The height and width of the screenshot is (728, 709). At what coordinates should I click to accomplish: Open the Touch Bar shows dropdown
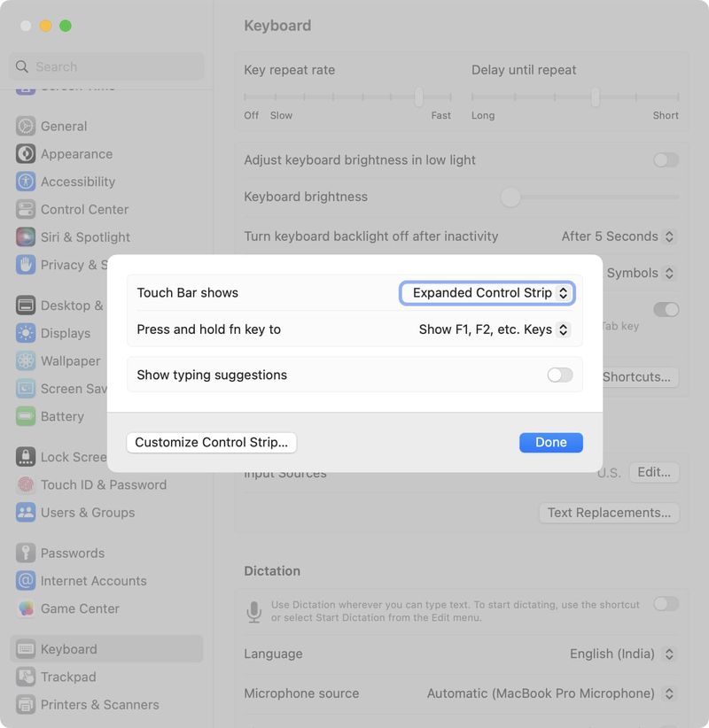coord(487,293)
